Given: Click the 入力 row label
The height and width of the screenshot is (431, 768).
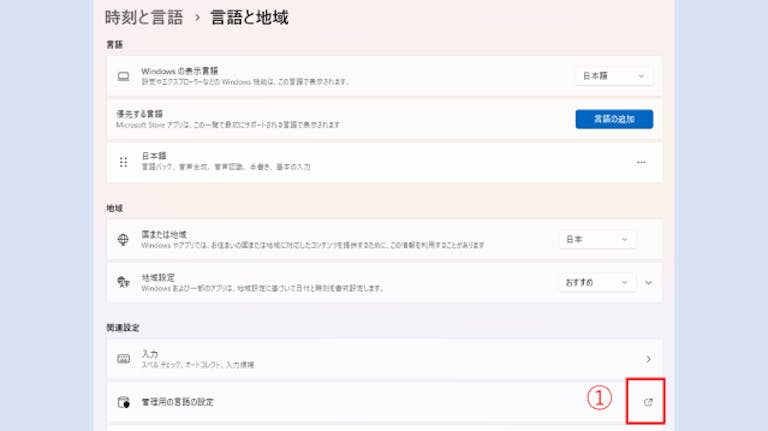Looking at the screenshot, I should (150, 354).
